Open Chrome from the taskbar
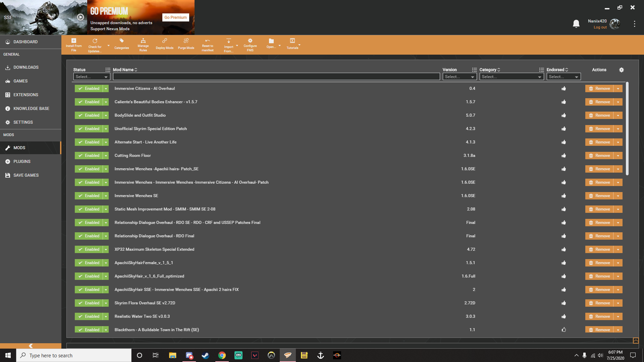Viewport: 644px width, 362px height. [222, 355]
